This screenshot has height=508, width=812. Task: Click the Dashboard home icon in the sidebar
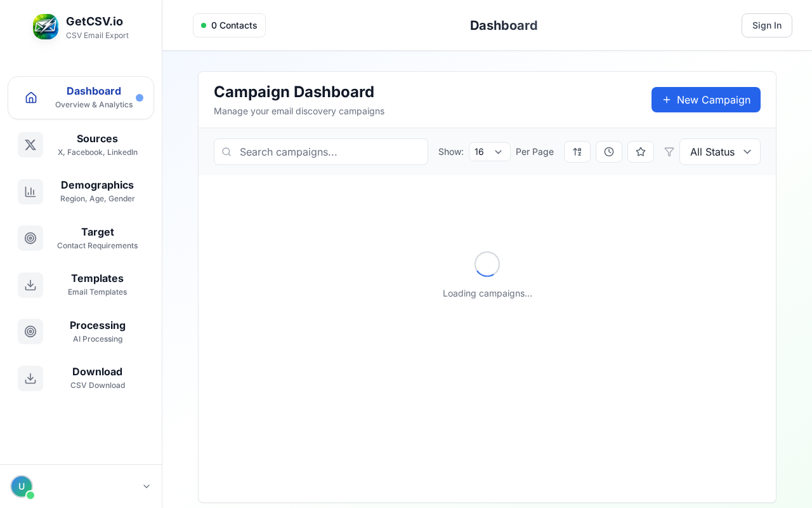(31, 98)
